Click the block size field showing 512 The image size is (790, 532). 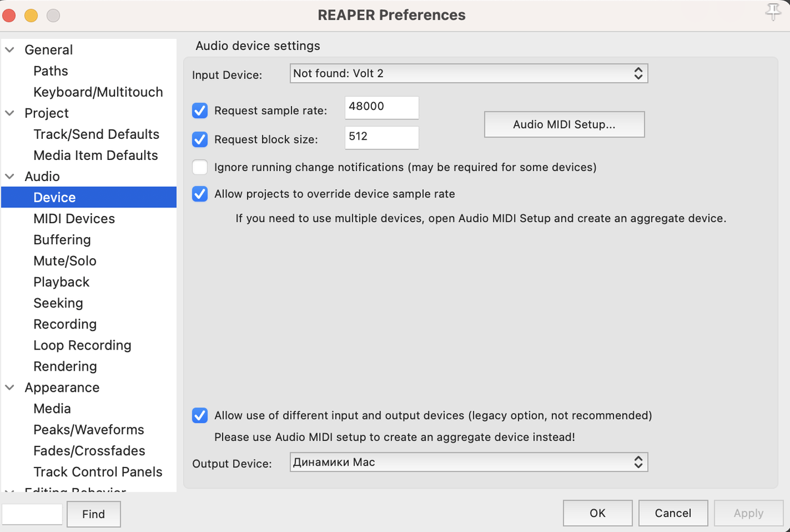382,137
